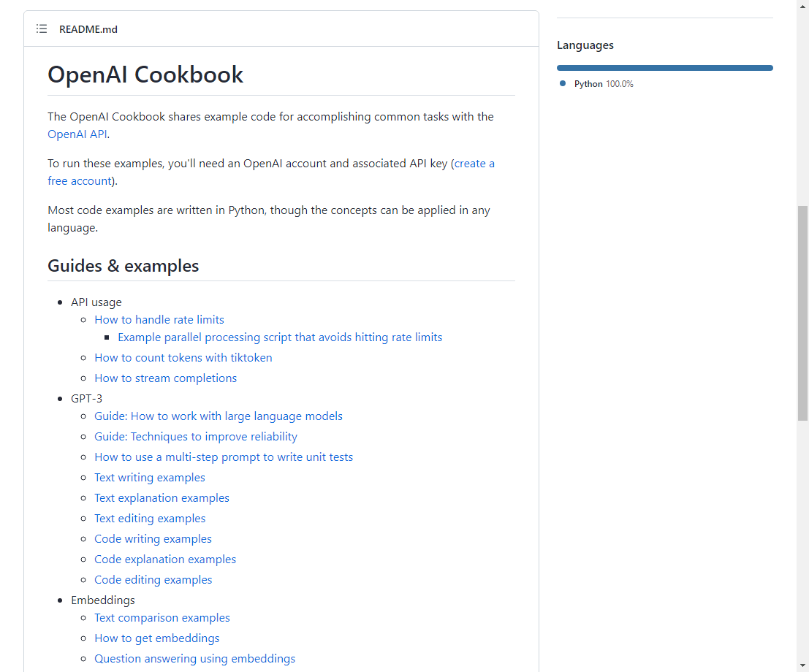Open the OpenAI API link
The width and height of the screenshot is (809, 672).
tap(77, 134)
